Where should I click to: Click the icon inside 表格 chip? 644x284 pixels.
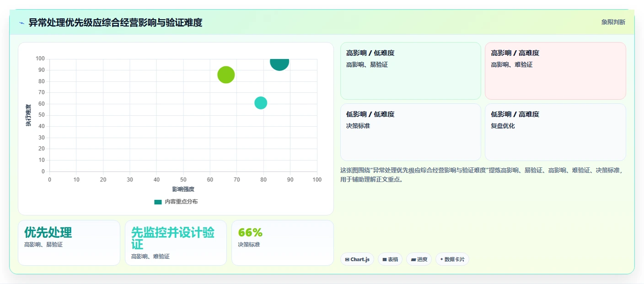point(385,259)
